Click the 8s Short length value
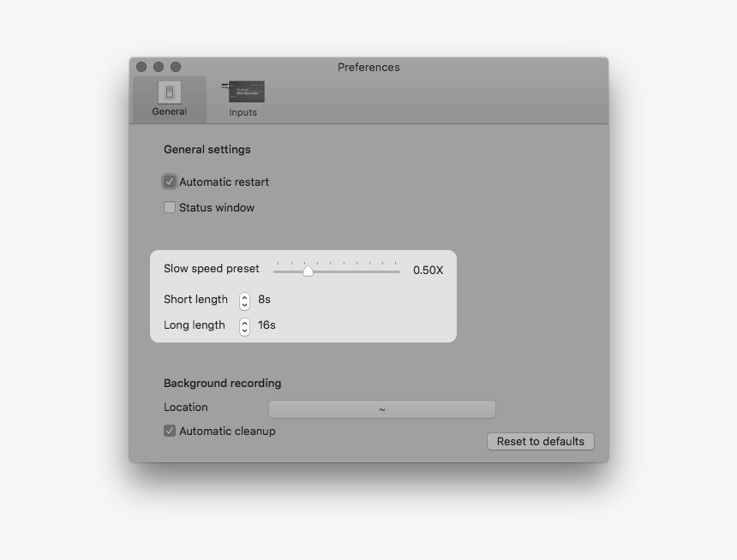Image resolution: width=737 pixels, height=560 pixels. [262, 300]
